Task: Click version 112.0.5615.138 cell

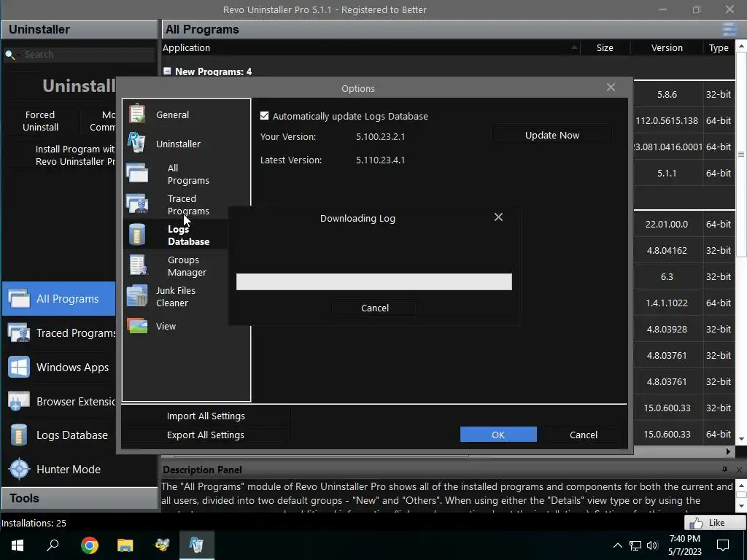Action: (667, 120)
